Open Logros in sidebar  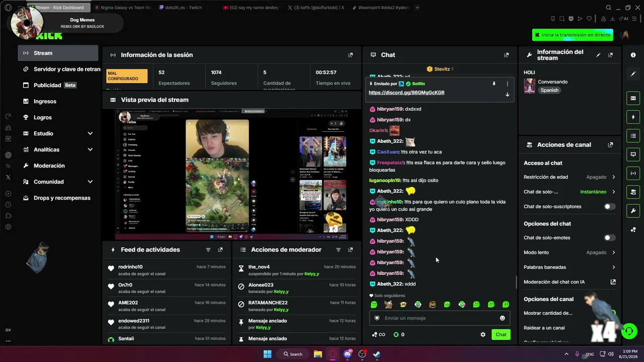point(58,117)
